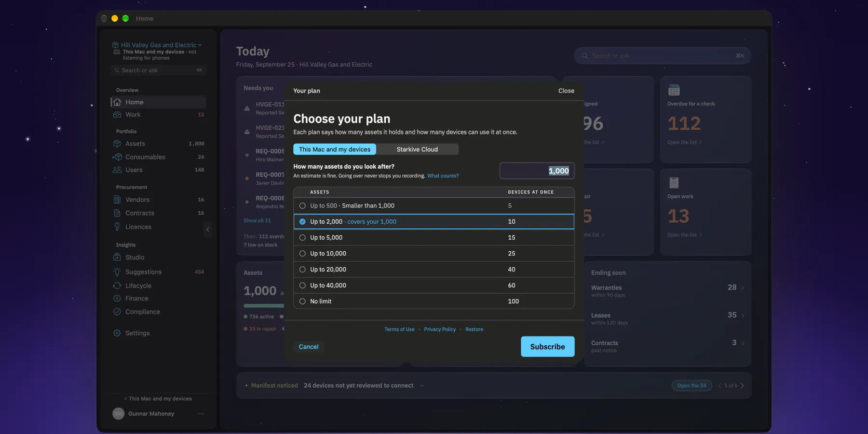868x434 pixels.
Task: Select the Up to 10,000 plan radio
Action: pyautogui.click(x=302, y=254)
